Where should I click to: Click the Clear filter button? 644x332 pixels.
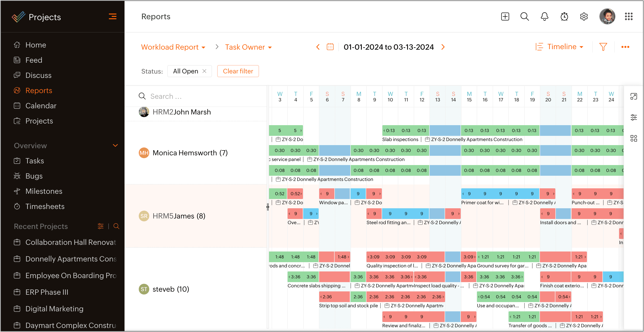click(x=238, y=71)
